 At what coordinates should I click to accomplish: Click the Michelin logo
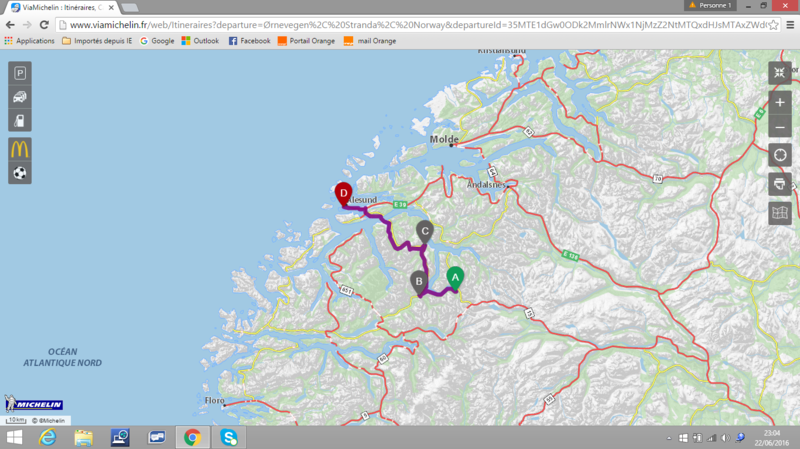34,404
